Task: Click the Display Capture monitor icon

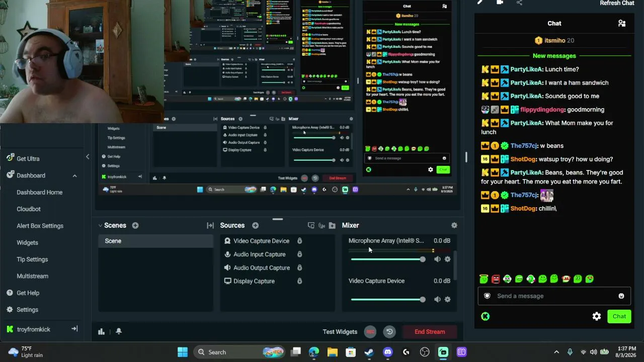Action: 227,281
